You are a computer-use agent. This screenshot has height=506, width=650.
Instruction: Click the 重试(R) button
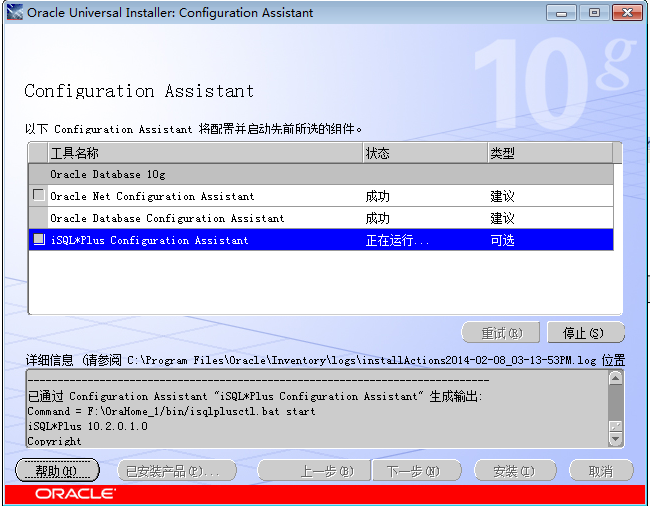pyautogui.click(x=500, y=332)
